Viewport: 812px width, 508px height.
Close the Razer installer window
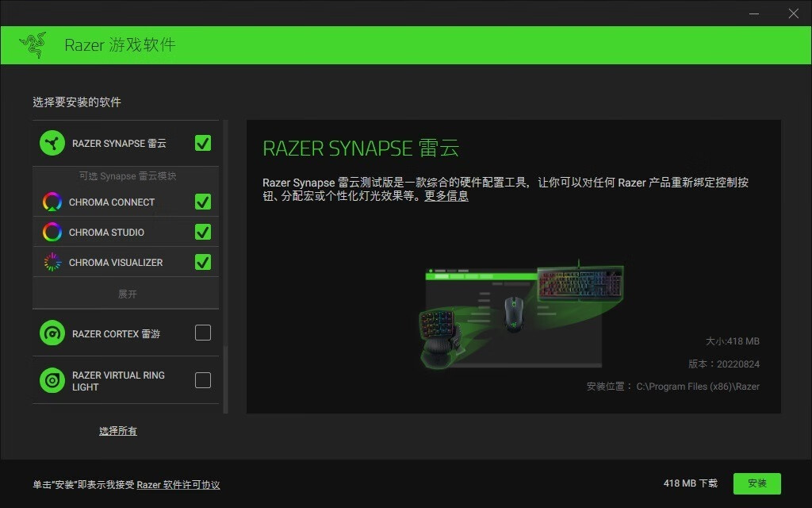click(793, 13)
